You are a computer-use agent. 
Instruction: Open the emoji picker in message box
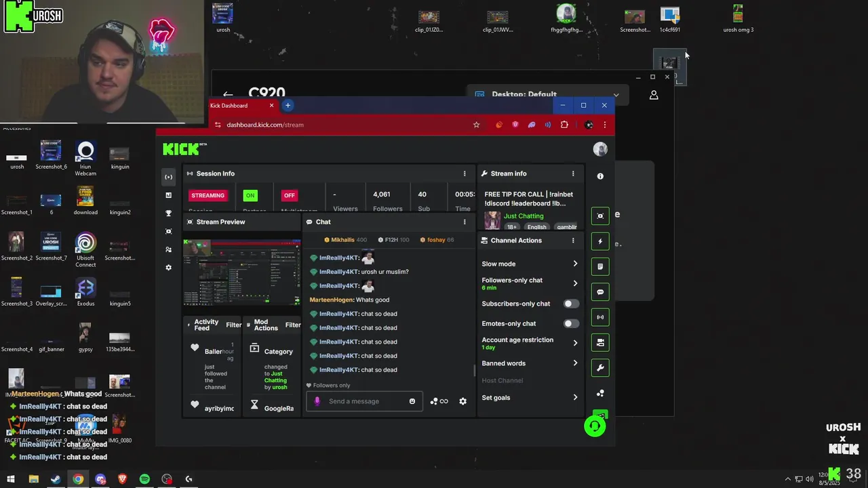pos(412,401)
